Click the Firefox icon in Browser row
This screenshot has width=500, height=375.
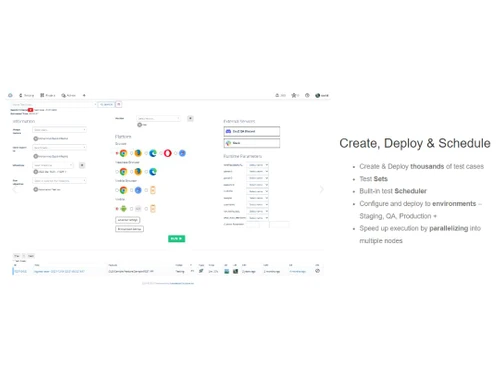[138, 153]
